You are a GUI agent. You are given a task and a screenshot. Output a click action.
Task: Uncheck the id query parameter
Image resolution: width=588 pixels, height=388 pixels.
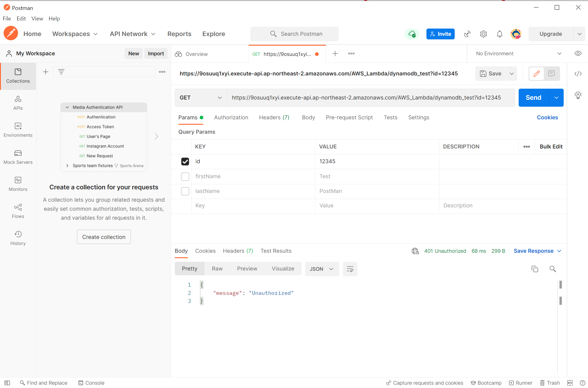(x=185, y=162)
